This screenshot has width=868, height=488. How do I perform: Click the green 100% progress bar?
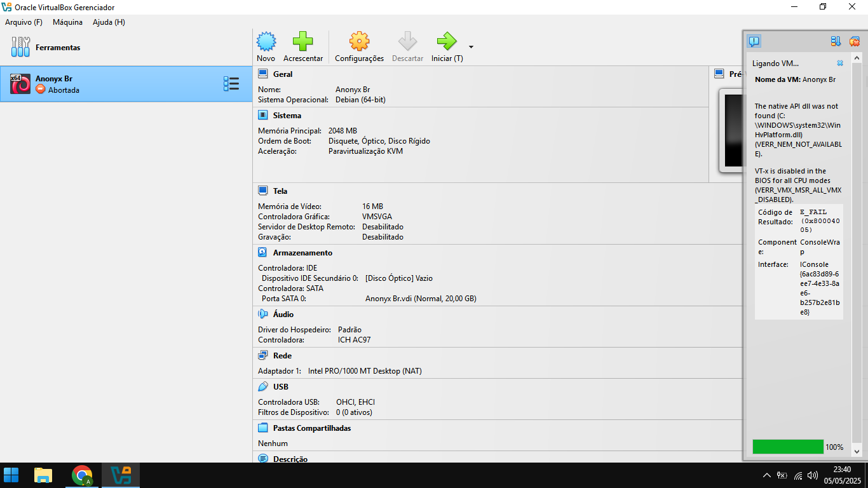click(788, 447)
